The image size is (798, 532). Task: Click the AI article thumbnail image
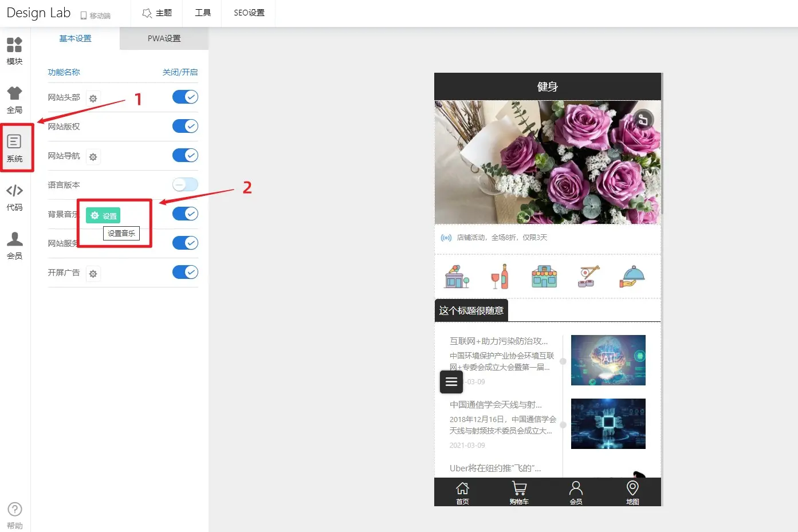(x=608, y=360)
